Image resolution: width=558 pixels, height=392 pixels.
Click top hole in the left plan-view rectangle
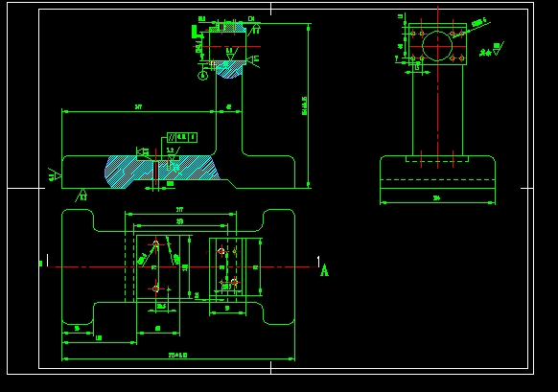[x=155, y=244]
